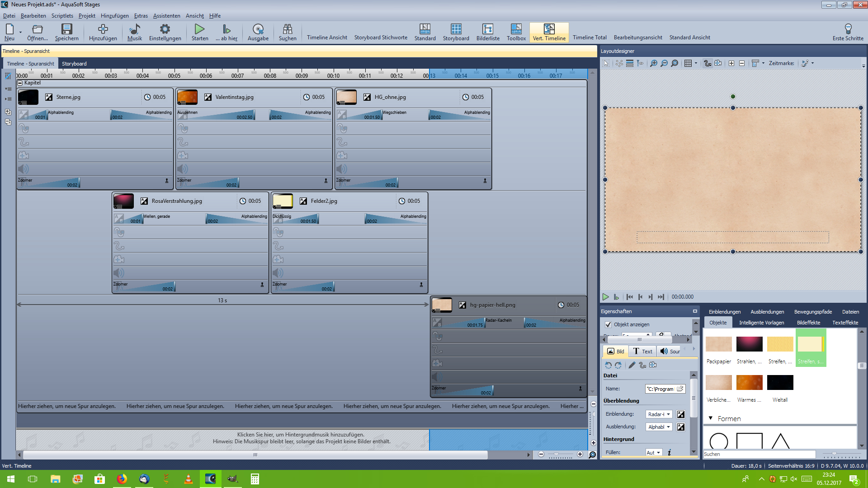Switch to the Bildeffekte tab
The height and width of the screenshot is (488, 868).
808,323
